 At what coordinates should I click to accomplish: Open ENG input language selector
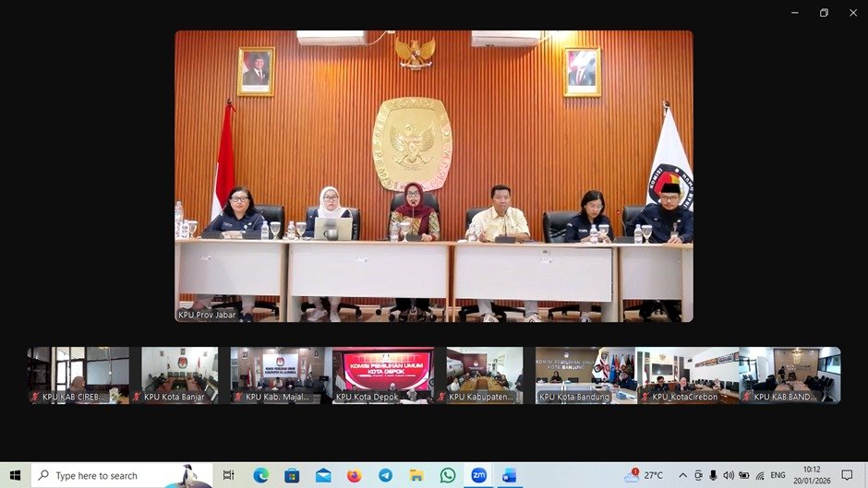coord(778,475)
